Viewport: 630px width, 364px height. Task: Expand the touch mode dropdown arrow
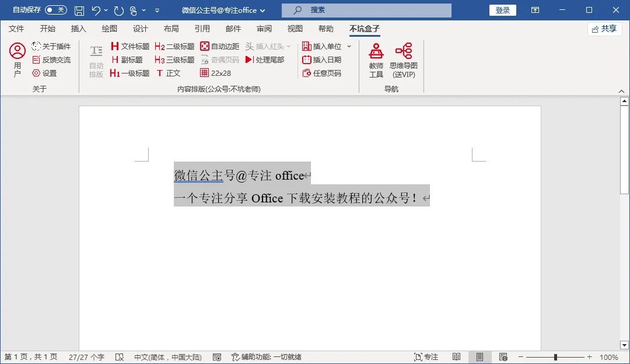coord(144,10)
